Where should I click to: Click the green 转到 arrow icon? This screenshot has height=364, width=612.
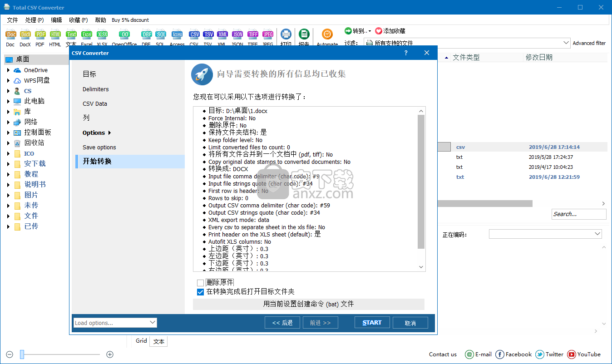click(x=348, y=31)
